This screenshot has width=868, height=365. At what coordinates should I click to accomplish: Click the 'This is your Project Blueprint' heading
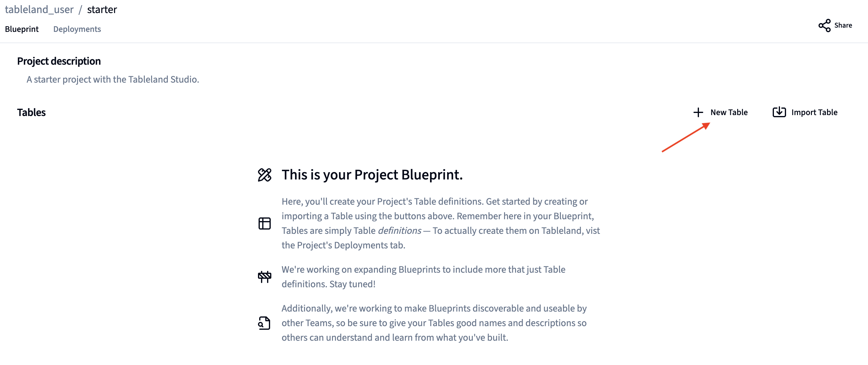[x=372, y=175]
